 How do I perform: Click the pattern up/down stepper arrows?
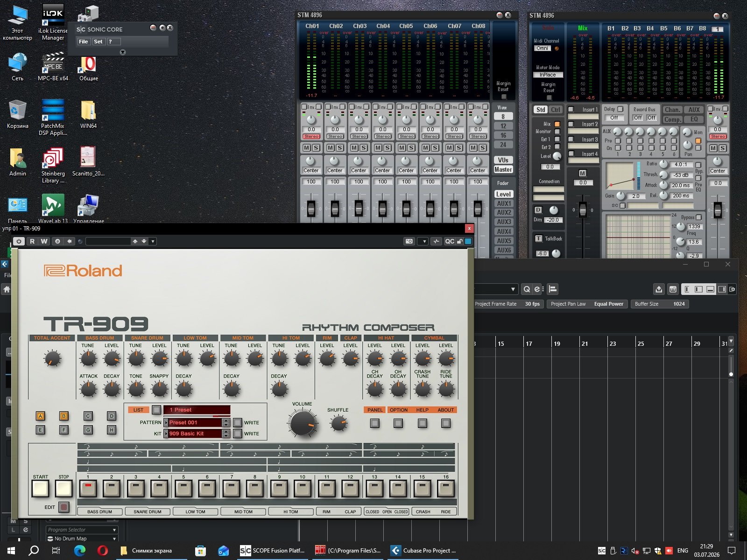pos(226,423)
